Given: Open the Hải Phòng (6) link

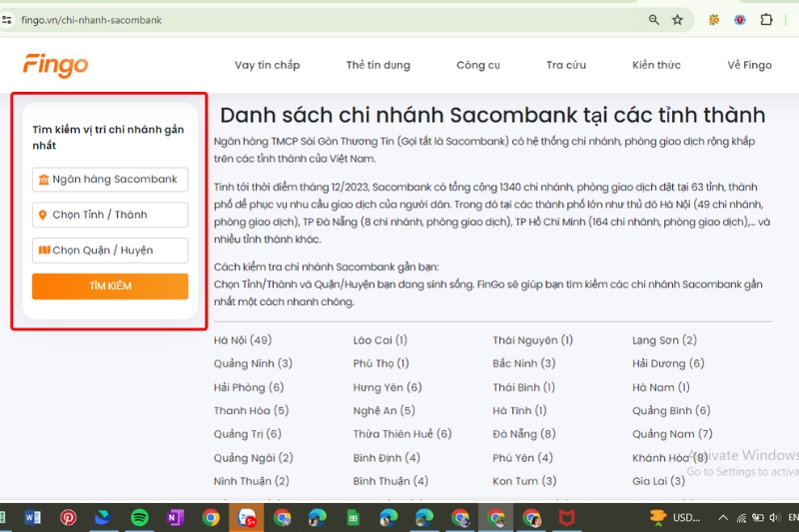Looking at the screenshot, I should tap(249, 387).
